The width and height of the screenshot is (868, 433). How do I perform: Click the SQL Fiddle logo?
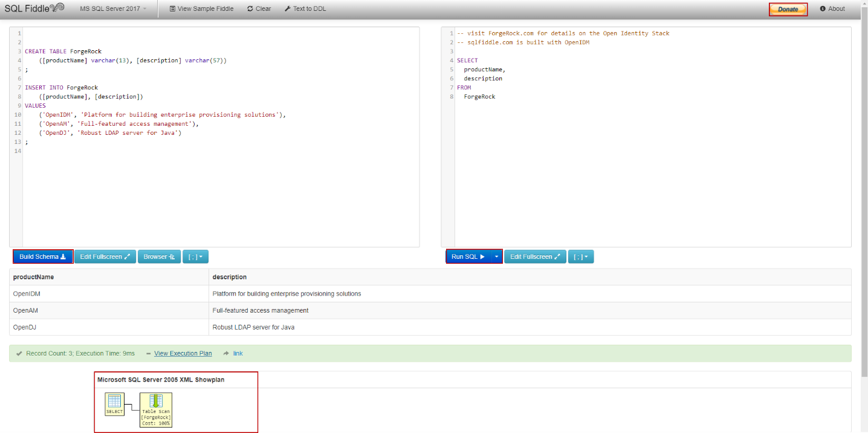click(34, 8)
